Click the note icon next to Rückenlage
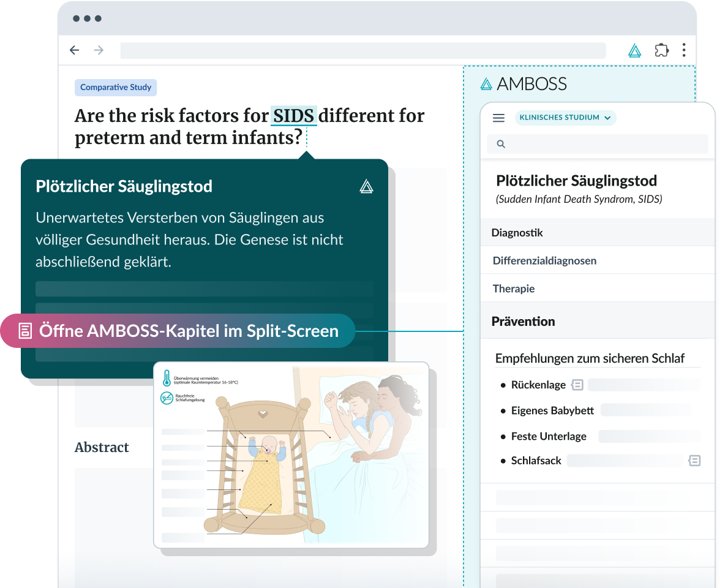The width and height of the screenshot is (725, 588). (577, 385)
